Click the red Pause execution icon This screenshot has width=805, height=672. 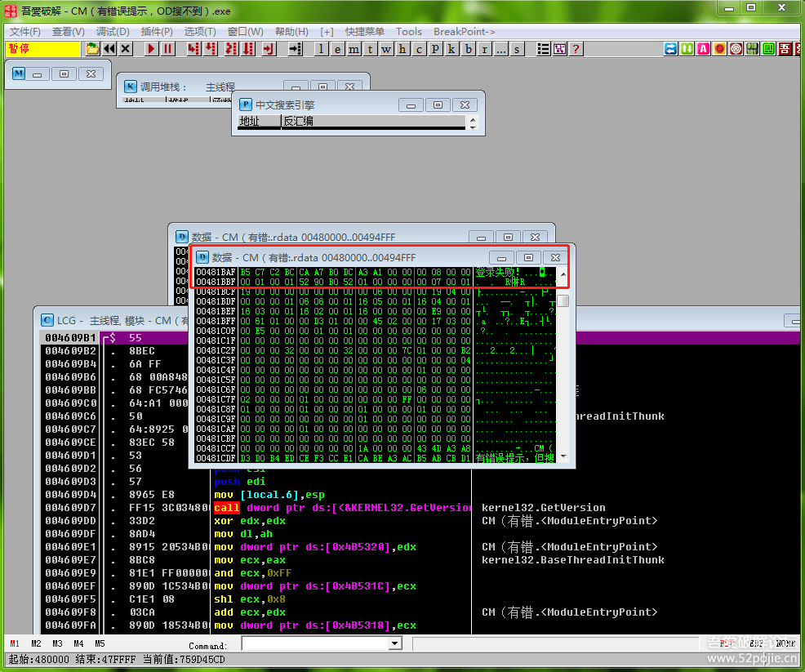pyautogui.click(x=168, y=49)
